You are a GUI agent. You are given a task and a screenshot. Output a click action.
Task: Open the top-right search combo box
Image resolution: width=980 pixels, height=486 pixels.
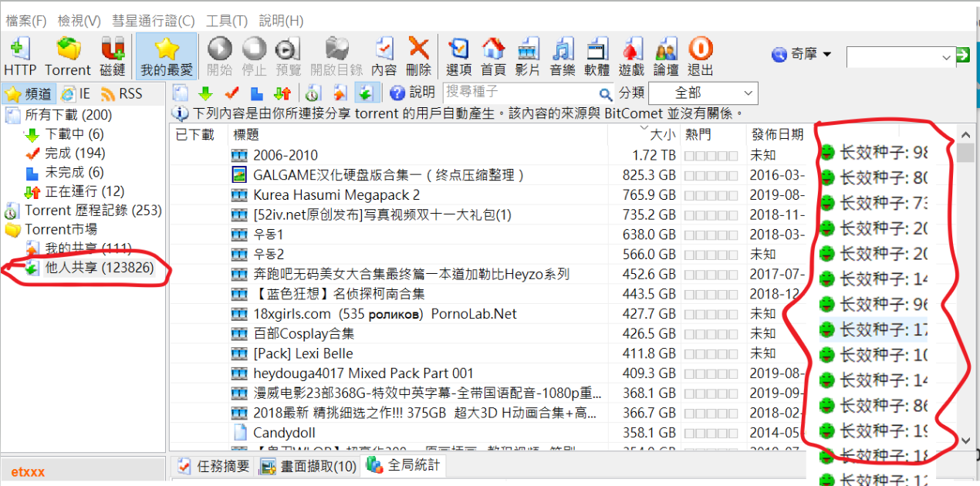tap(901, 57)
